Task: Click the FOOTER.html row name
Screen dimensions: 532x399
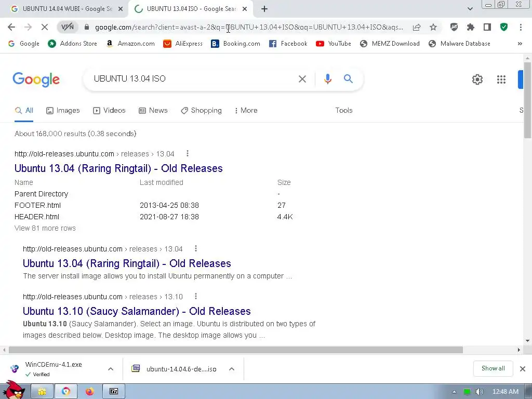Action: coord(37,205)
